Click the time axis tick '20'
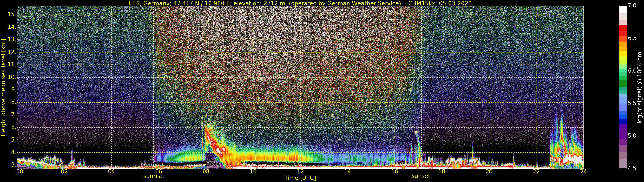Viewport: 644px width, 182px height. coord(489,172)
